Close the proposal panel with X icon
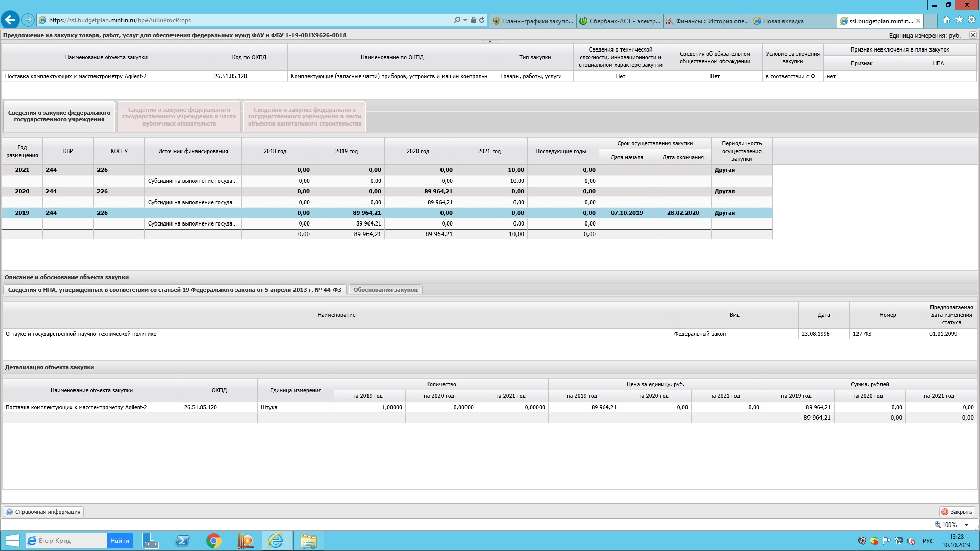Viewport: 980px width, 551px height. [x=973, y=35]
